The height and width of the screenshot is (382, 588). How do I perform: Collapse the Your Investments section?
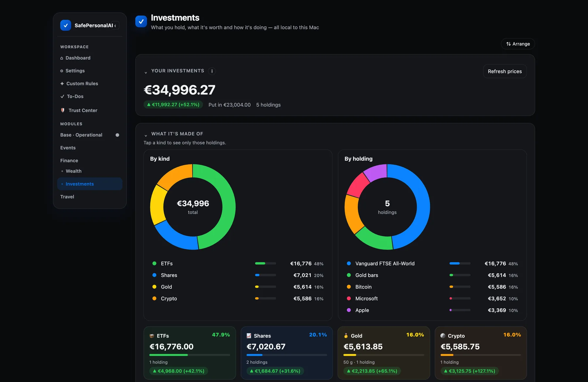pyautogui.click(x=146, y=72)
